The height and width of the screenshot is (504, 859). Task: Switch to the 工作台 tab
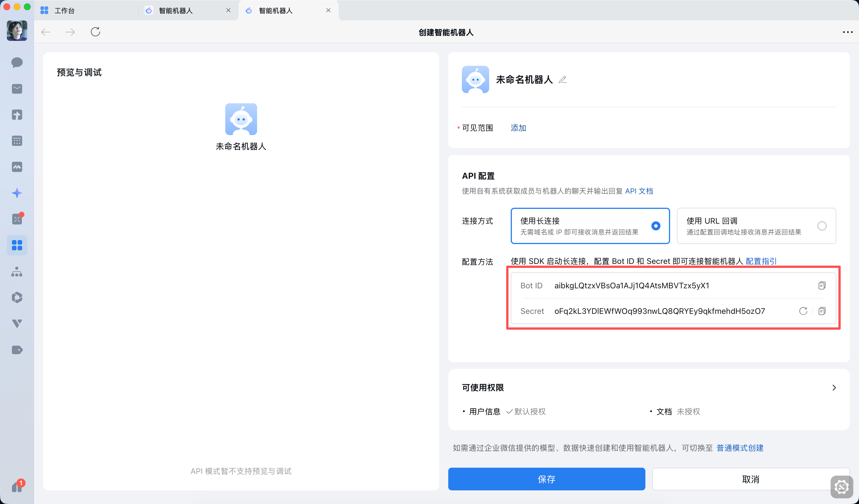pos(64,10)
